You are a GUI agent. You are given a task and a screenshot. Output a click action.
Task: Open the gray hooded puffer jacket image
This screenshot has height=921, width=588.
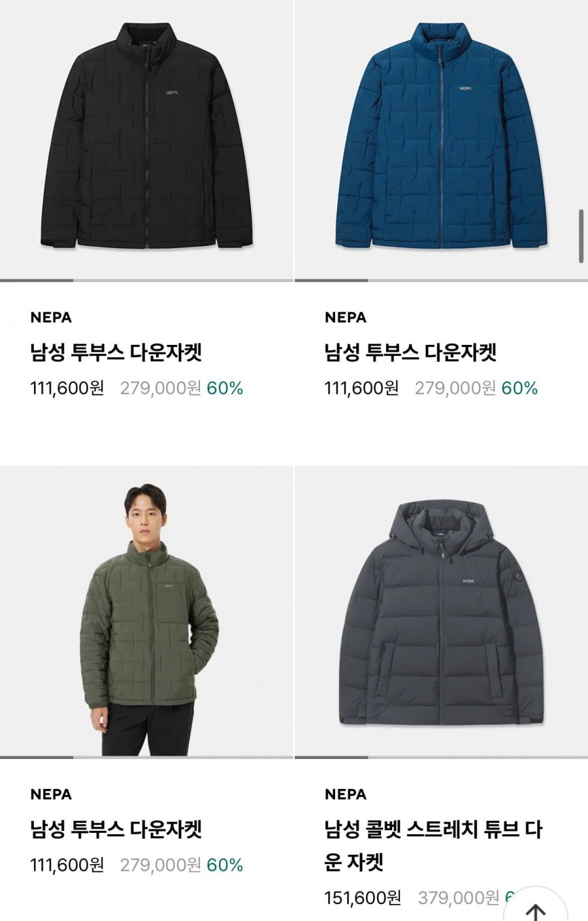441,611
